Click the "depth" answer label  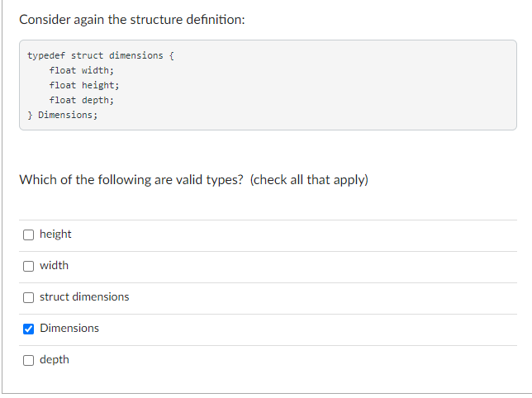click(55, 360)
